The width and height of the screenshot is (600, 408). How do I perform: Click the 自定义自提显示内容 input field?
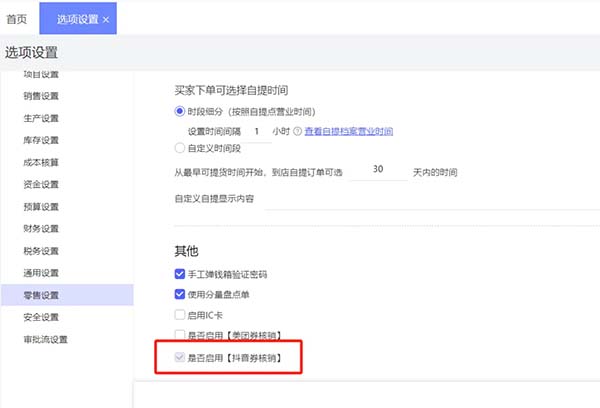click(x=432, y=200)
